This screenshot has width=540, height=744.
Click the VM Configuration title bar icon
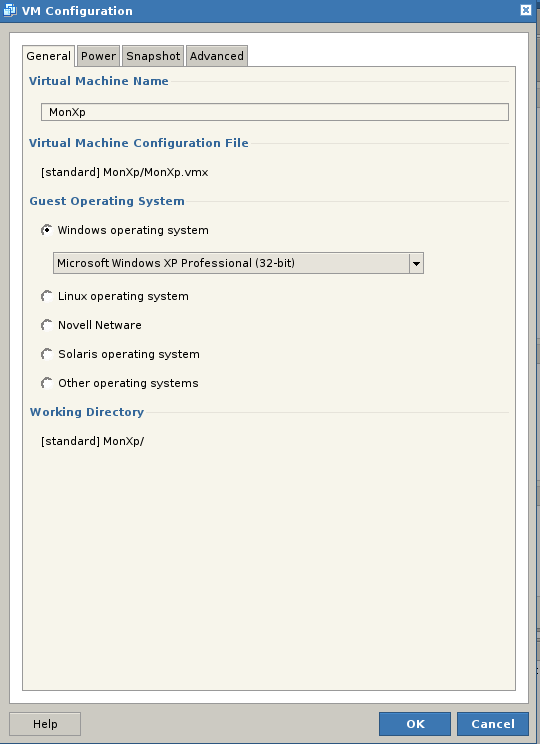tap(9, 10)
